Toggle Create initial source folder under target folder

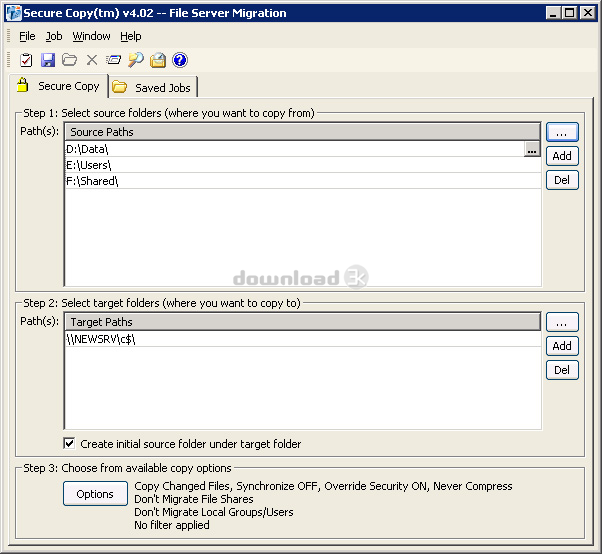[69, 444]
